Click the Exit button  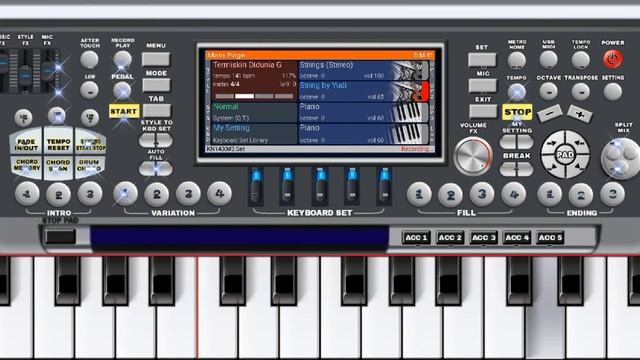(482, 111)
